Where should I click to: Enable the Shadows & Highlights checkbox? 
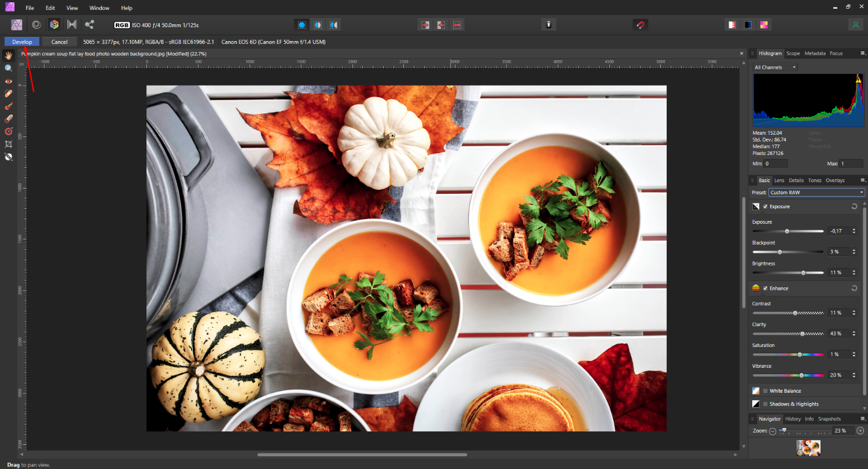click(766, 404)
